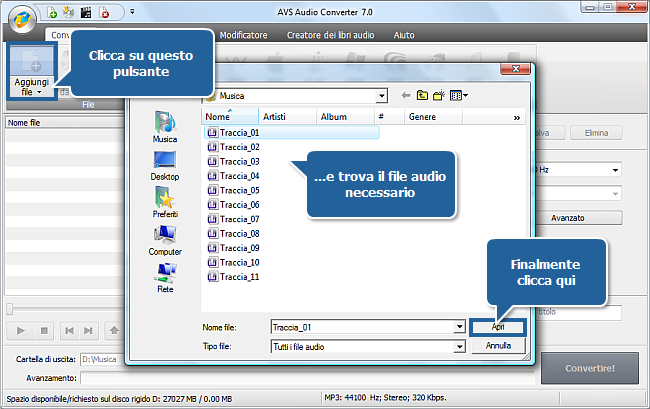Click the AVS application logo button
Screen dimensions: 650x409
click(22, 19)
